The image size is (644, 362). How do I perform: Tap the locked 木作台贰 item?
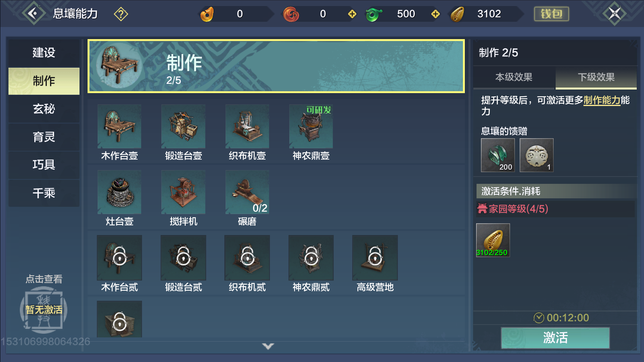pos(119,258)
